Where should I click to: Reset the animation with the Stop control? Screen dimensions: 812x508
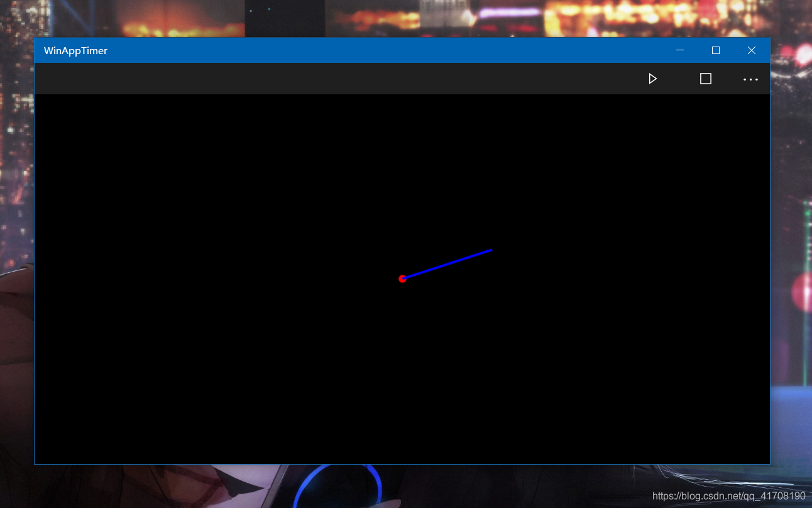[x=705, y=79]
